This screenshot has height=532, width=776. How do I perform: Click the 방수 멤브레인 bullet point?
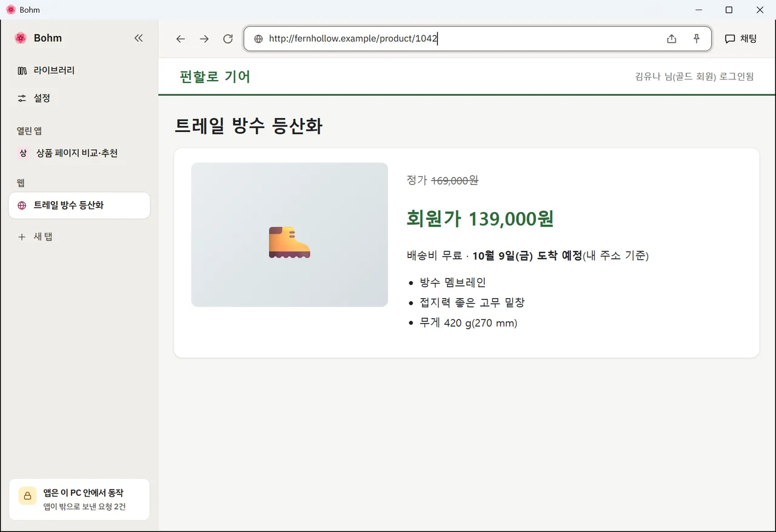[453, 282]
